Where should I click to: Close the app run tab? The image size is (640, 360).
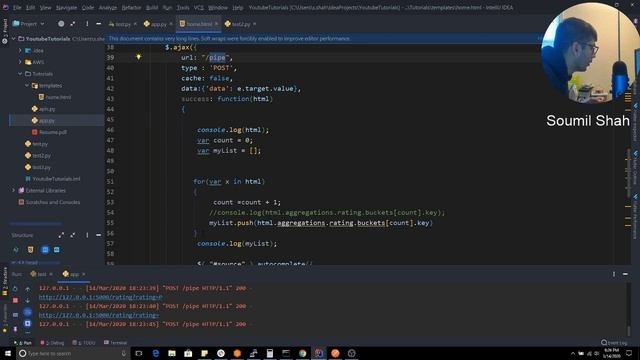pyautogui.click(x=84, y=274)
